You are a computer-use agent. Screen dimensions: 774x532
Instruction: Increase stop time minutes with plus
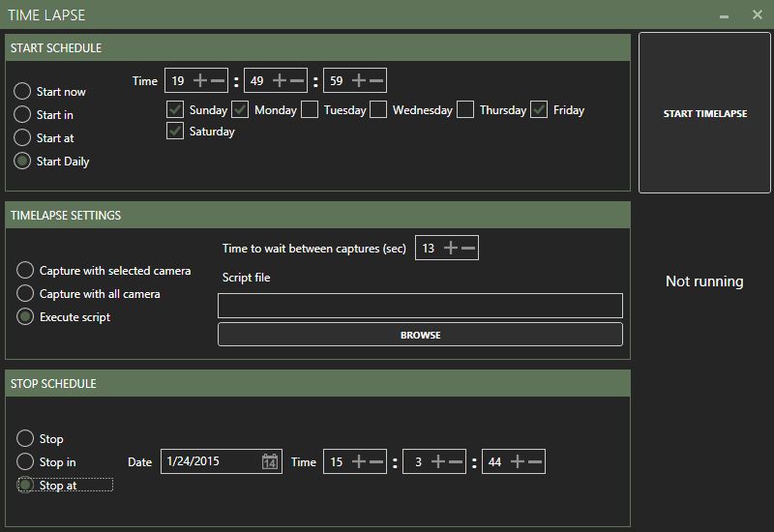(x=438, y=461)
